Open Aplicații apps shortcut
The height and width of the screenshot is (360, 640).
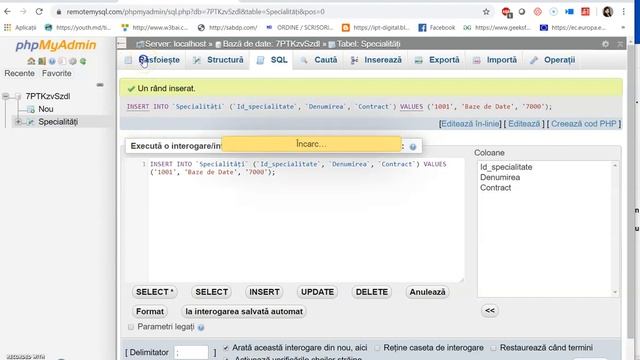pos(20,27)
